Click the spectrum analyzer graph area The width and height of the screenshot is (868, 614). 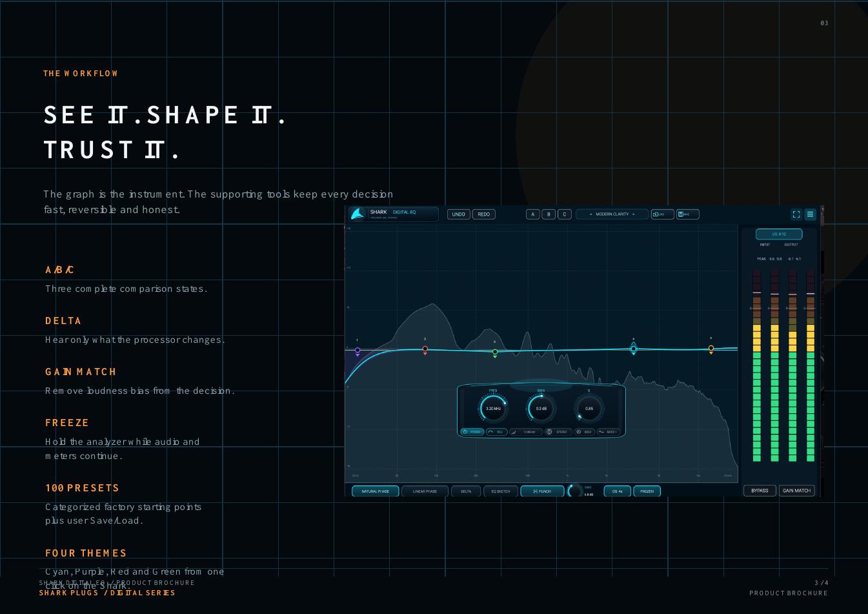(x=541, y=353)
